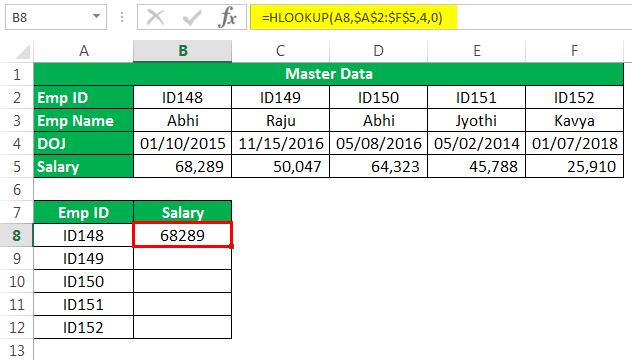Select empty Salary cell beside ID149
The image size is (632, 360).
coord(183,258)
